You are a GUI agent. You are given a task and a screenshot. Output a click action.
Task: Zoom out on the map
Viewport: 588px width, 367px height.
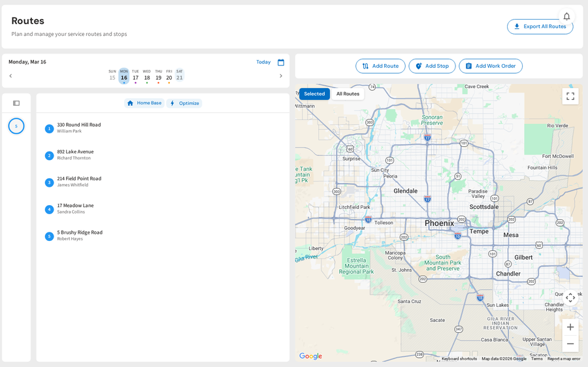[x=570, y=343]
